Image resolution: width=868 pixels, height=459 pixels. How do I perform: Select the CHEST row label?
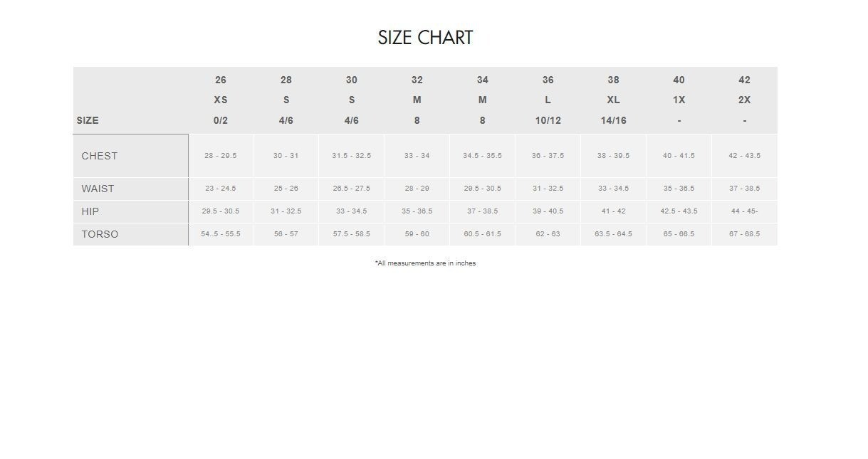tap(100, 156)
